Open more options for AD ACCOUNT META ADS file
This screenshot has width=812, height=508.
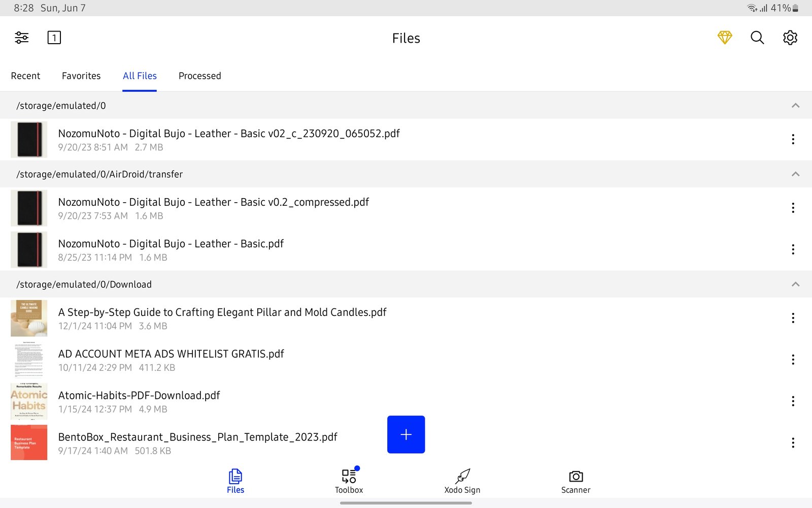point(793,360)
